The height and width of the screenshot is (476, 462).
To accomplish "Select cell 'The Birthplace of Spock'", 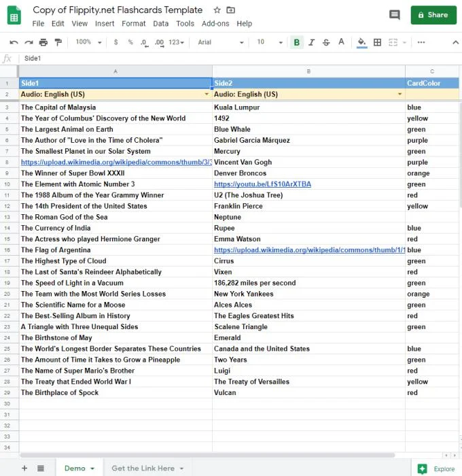I will (x=115, y=392).
